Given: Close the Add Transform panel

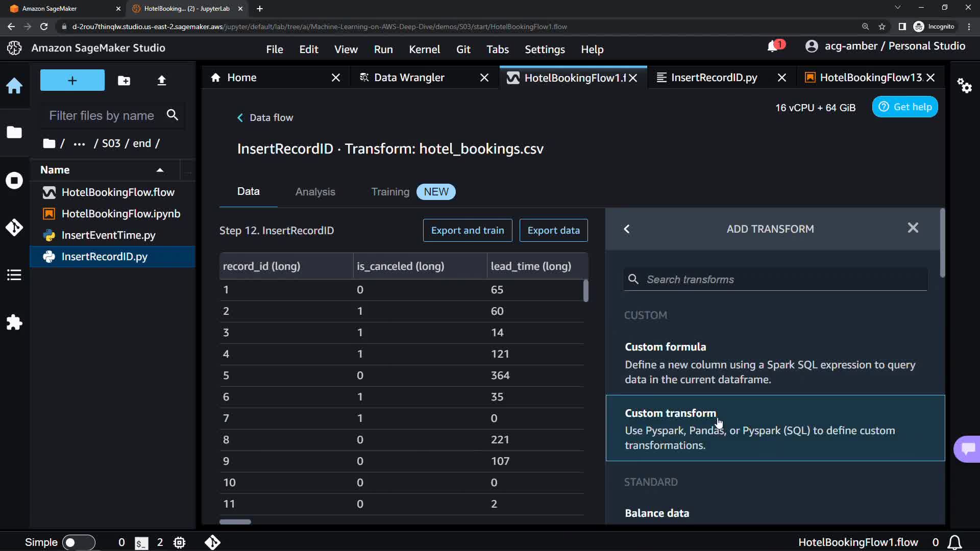Looking at the screenshot, I should pos(913,228).
